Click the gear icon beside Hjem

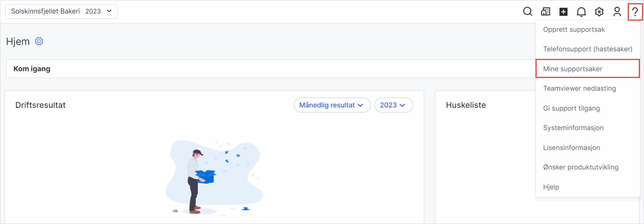click(x=39, y=41)
